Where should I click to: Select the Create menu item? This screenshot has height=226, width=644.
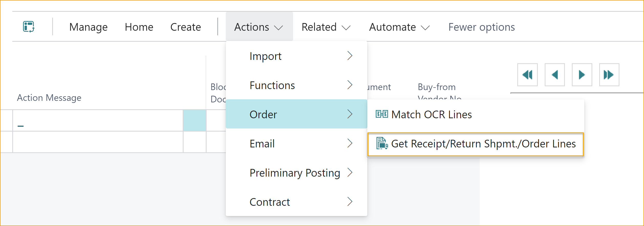coord(185,27)
